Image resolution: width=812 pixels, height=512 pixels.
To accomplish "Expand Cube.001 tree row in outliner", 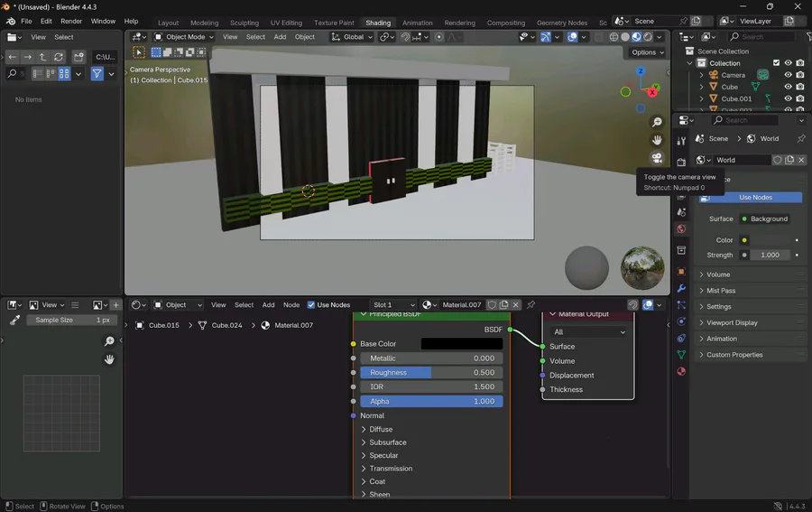I will pyautogui.click(x=702, y=98).
